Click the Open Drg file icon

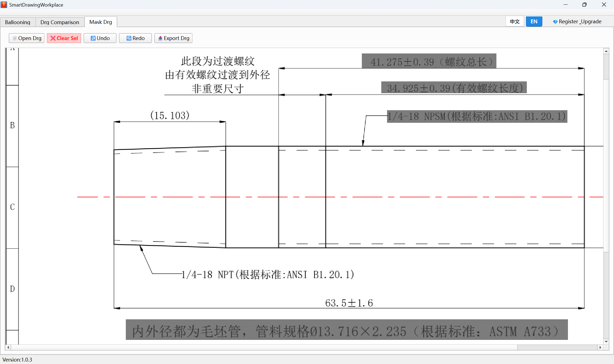click(x=15, y=38)
